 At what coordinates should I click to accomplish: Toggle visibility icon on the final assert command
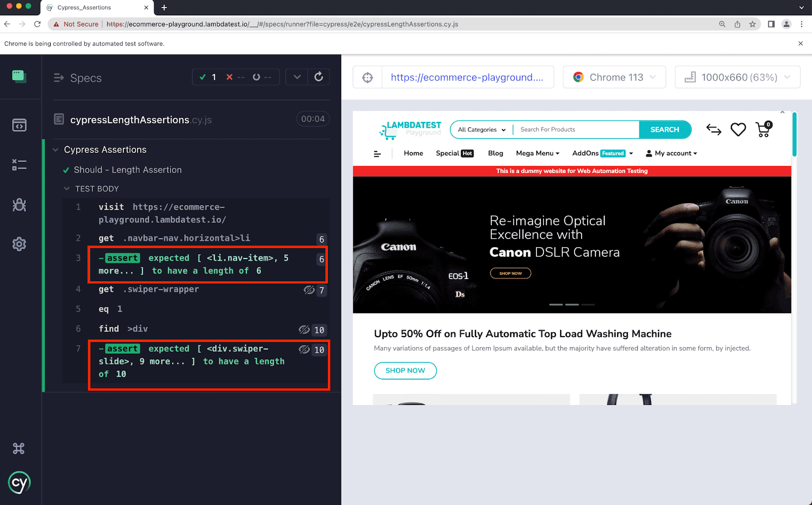click(304, 349)
